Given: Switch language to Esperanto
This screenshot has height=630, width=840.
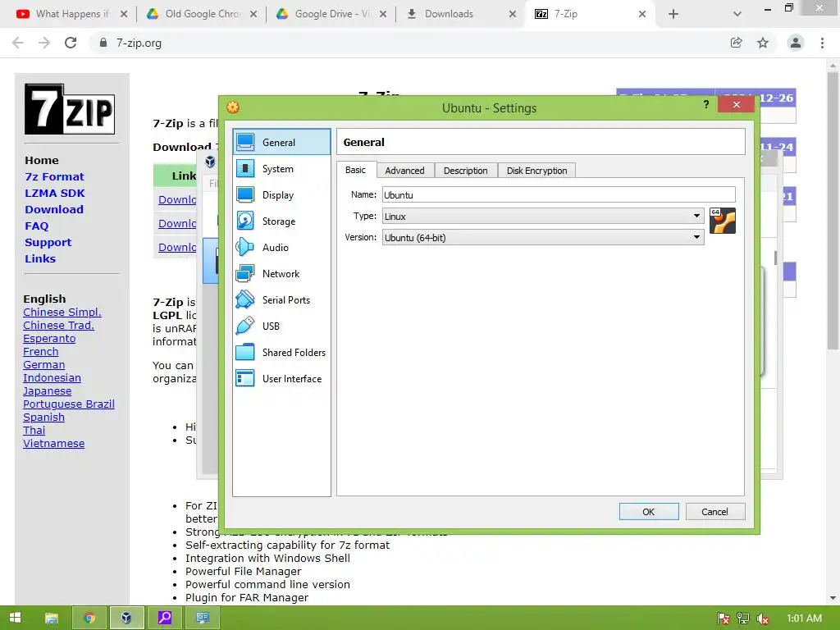Looking at the screenshot, I should pos(49,339).
